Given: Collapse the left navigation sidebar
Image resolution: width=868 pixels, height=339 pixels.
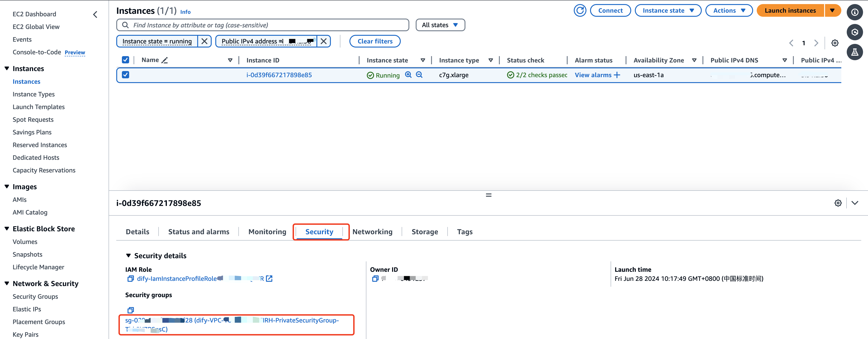Looking at the screenshot, I should [x=95, y=14].
